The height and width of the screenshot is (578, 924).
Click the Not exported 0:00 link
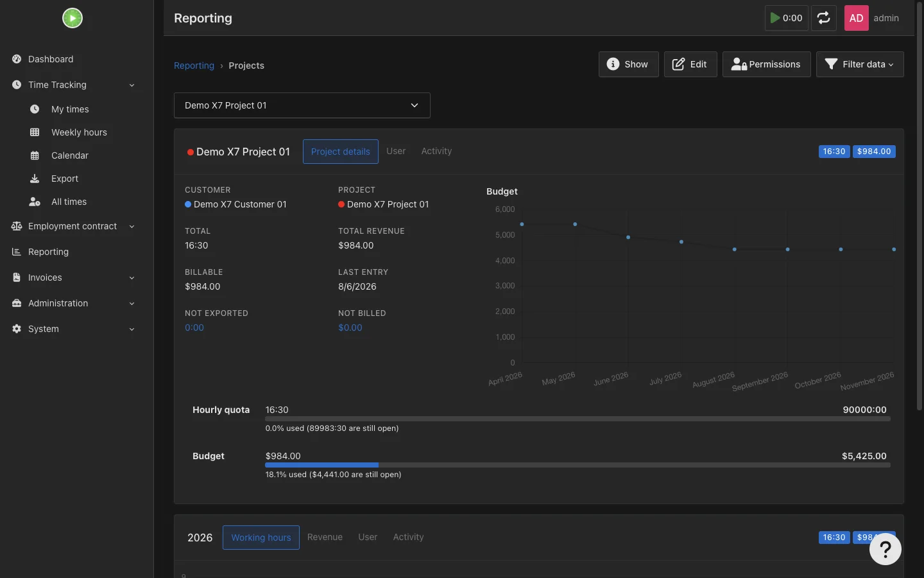click(x=194, y=328)
